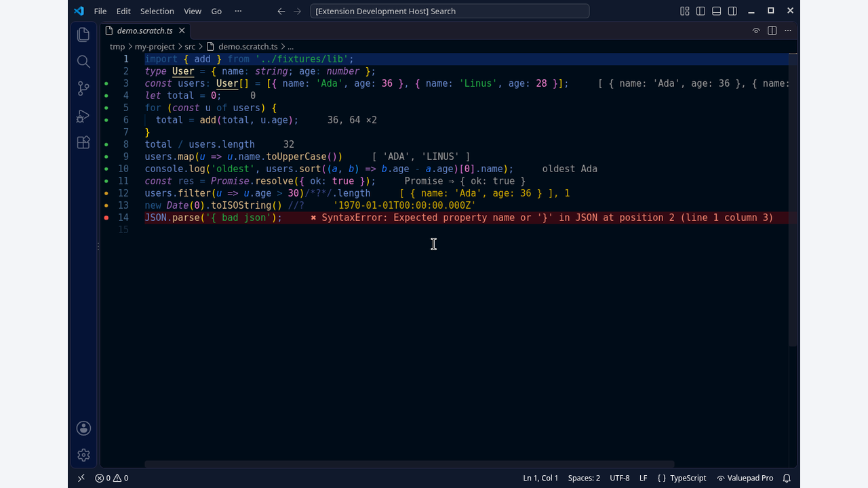Open the View menu
Image resolution: width=868 pixels, height=488 pixels.
193,11
